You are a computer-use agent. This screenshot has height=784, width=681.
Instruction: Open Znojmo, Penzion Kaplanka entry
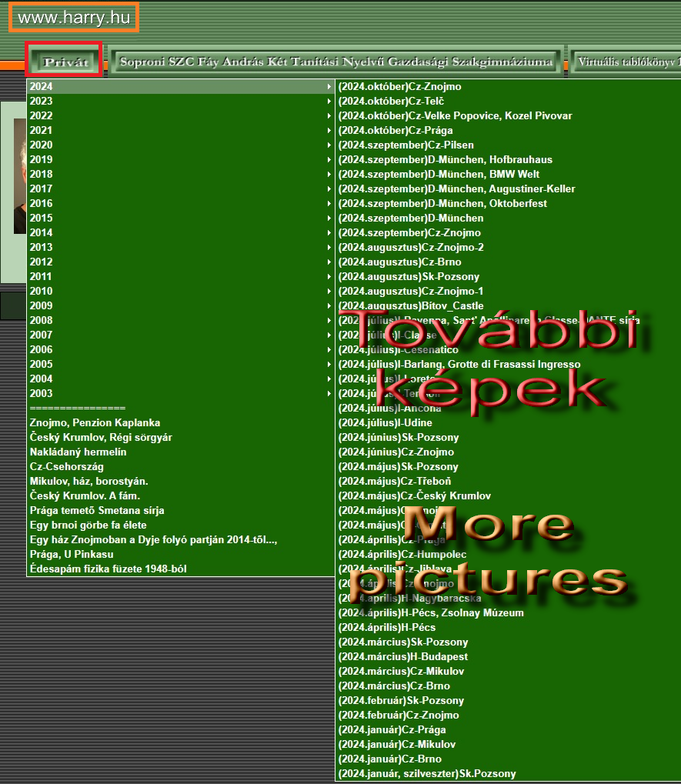coord(95,423)
